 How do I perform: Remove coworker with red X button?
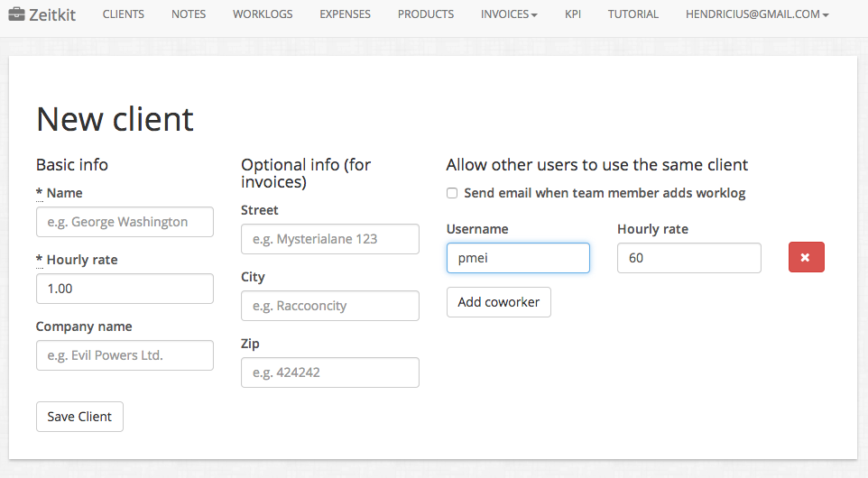[806, 258]
